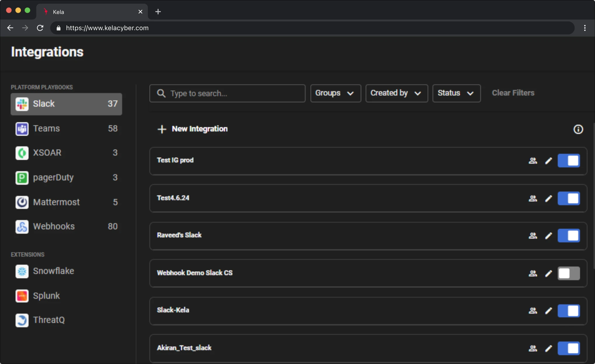The width and height of the screenshot is (595, 364).
Task: Edit Raveed's Slack with pencil icon
Action: point(549,236)
